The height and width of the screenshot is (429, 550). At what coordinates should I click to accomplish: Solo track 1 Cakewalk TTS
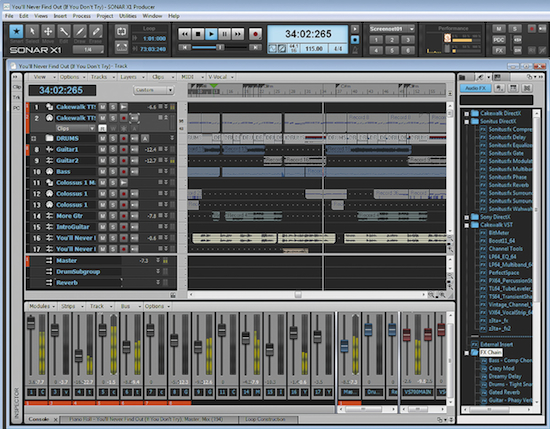pos(113,107)
